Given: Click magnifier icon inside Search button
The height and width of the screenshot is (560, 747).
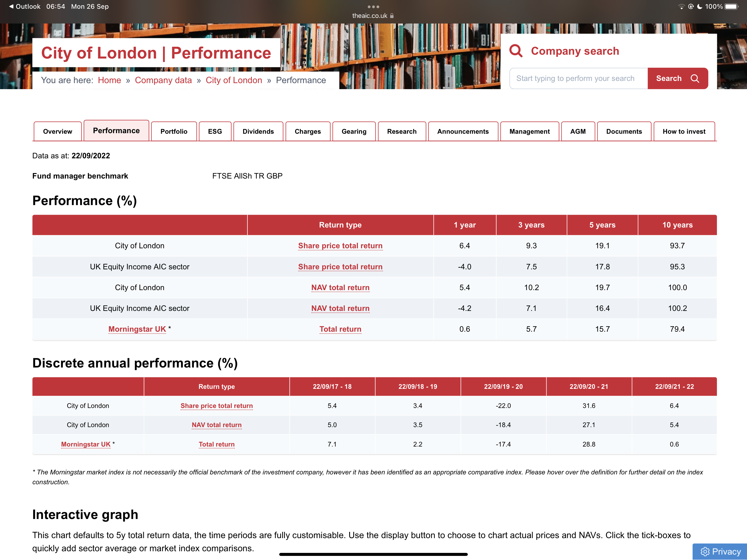Looking at the screenshot, I should pyautogui.click(x=695, y=79).
